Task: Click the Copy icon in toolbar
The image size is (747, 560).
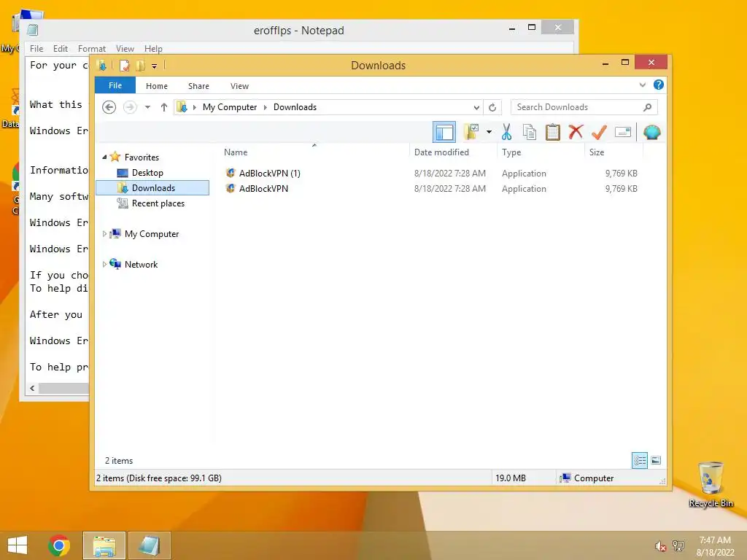Action: (x=530, y=132)
